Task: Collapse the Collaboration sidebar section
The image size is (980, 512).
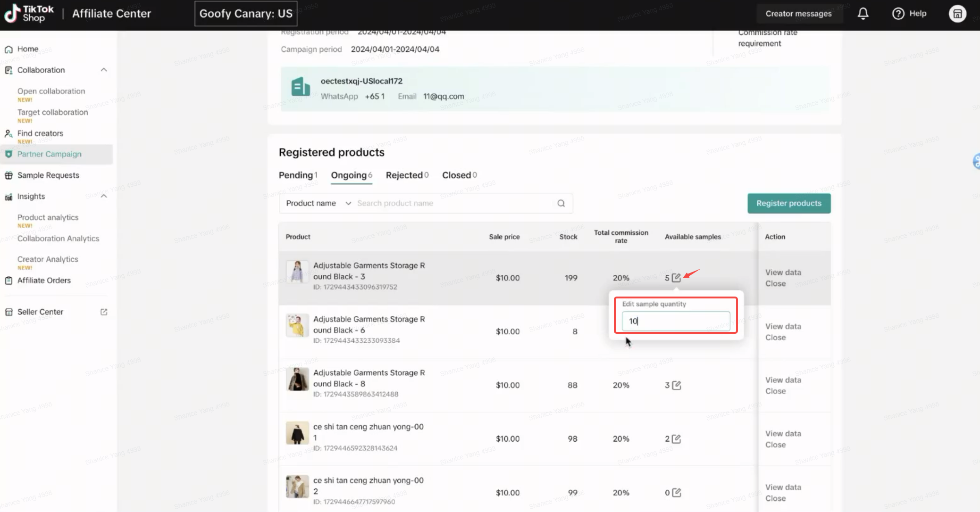Action: [x=104, y=70]
